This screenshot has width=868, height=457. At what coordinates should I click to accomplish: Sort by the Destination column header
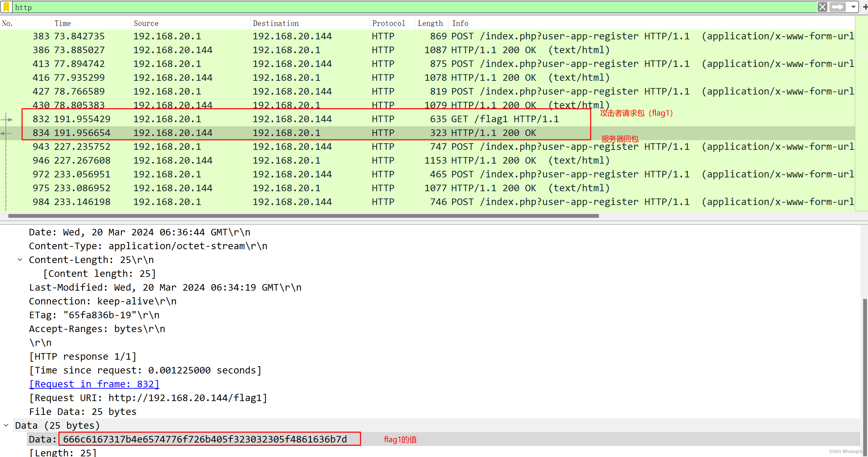pyautogui.click(x=310, y=23)
